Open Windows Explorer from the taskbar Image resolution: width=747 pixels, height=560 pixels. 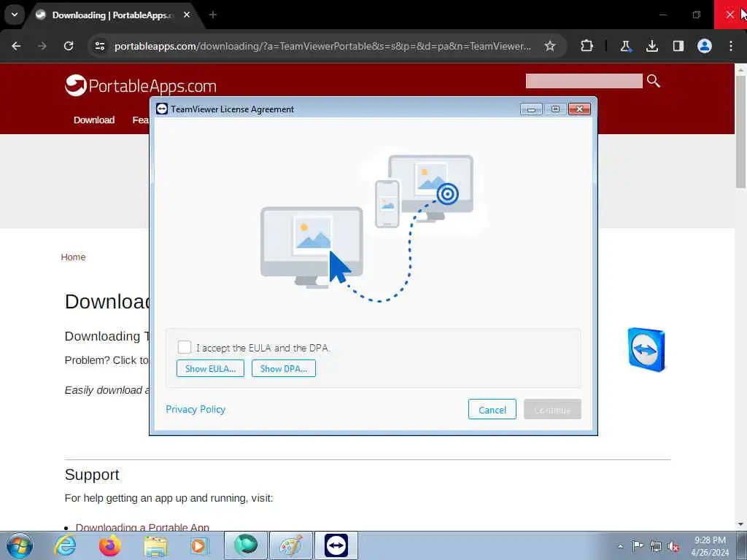click(156, 545)
